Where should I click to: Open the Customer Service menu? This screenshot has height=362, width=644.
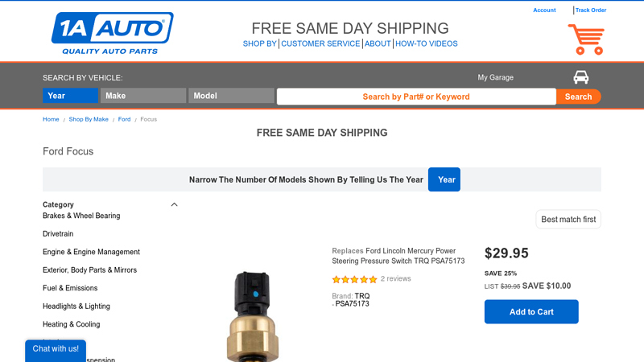(320, 43)
